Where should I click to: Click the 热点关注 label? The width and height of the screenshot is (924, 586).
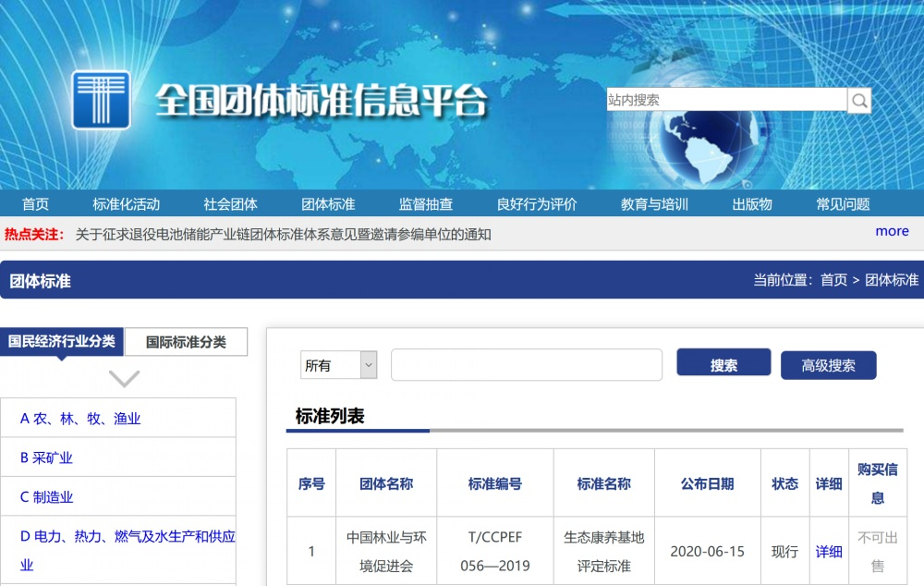point(33,235)
